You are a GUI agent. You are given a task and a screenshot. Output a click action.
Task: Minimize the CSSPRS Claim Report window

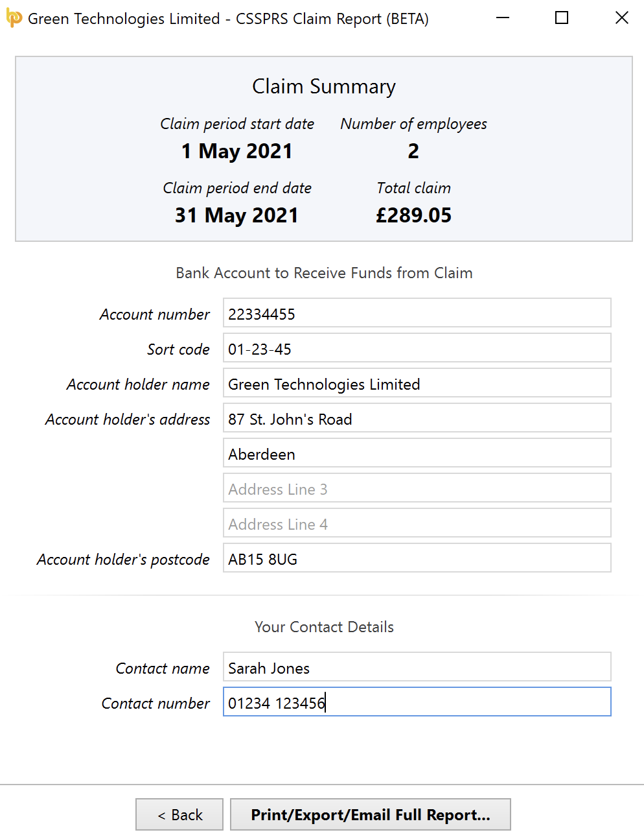tap(502, 18)
